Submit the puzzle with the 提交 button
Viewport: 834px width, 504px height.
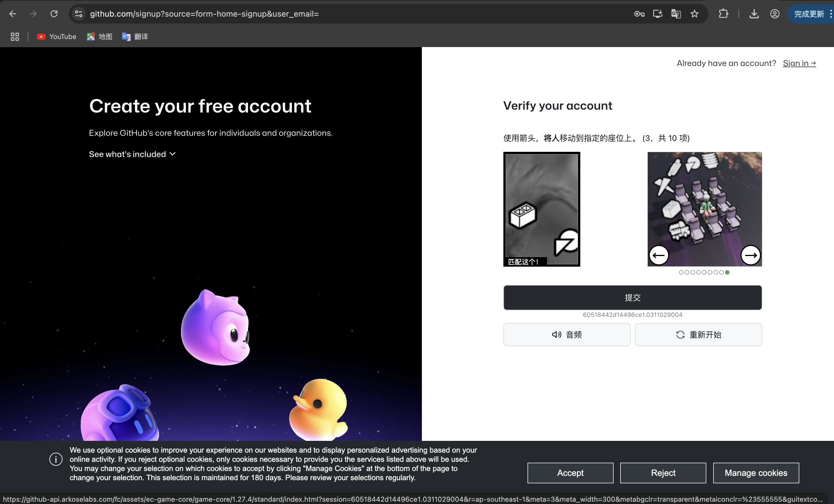click(632, 298)
